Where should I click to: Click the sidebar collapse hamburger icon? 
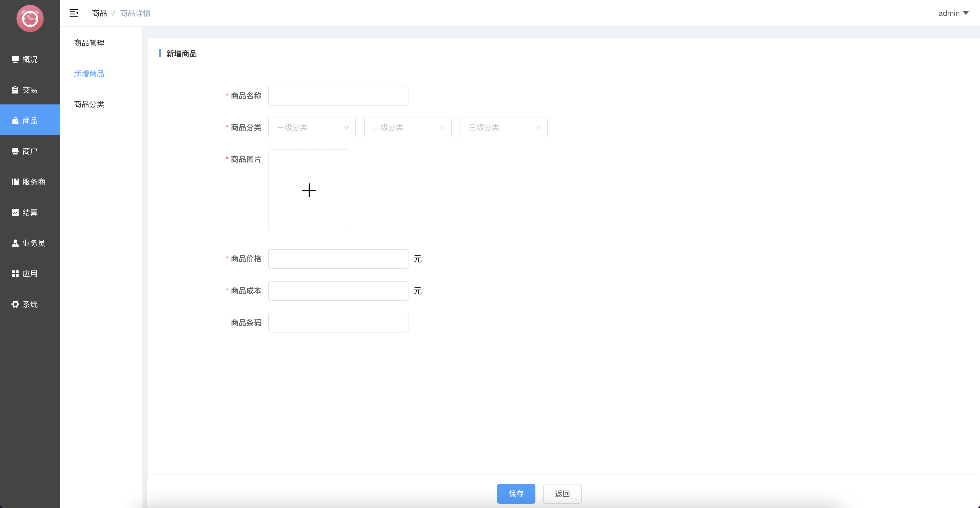pos(74,13)
